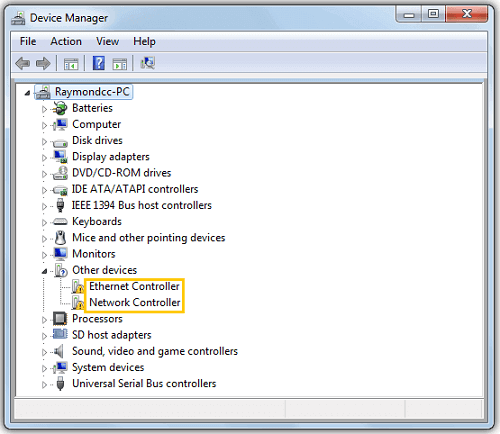Close the Device Manager window
The image size is (500, 434).
coord(467,14)
